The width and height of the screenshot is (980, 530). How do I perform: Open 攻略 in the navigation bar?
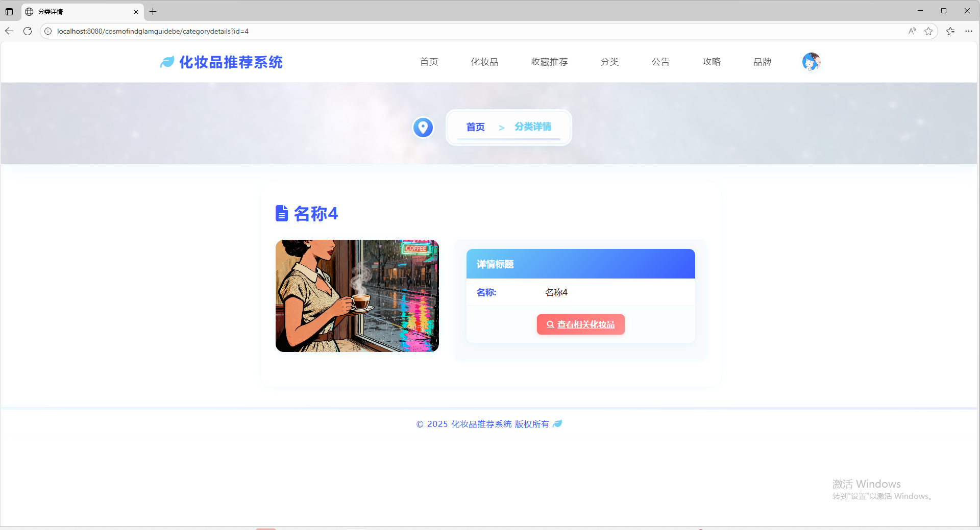[712, 62]
